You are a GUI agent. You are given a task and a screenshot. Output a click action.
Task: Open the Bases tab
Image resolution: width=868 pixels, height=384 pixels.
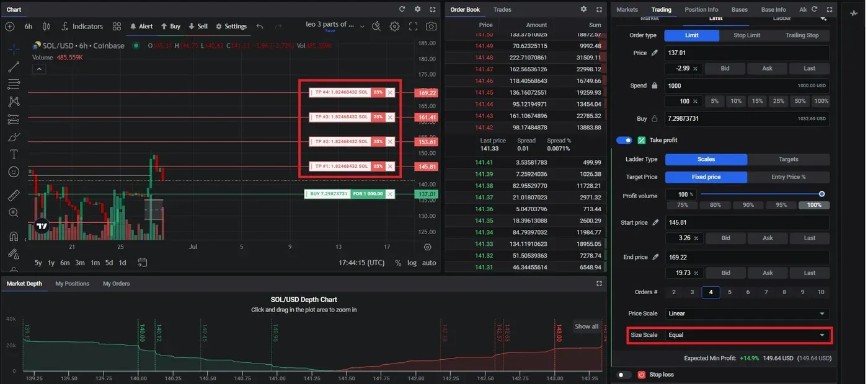click(x=740, y=9)
